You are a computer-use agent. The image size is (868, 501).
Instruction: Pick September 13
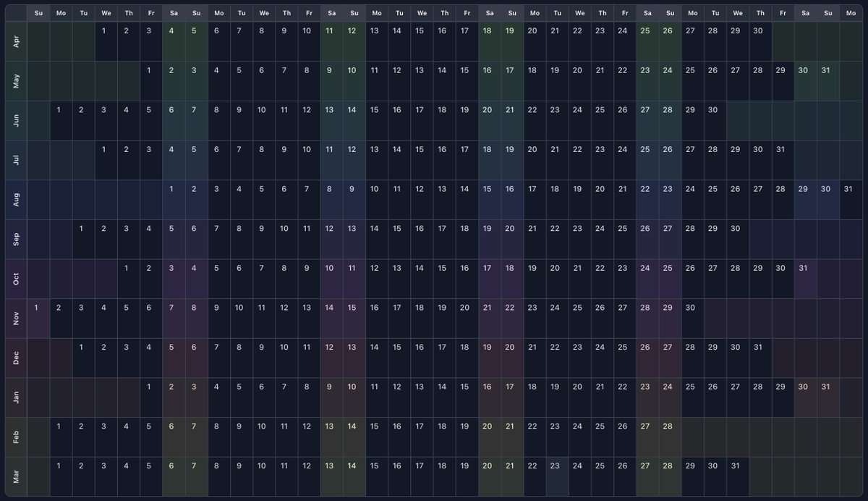point(354,239)
